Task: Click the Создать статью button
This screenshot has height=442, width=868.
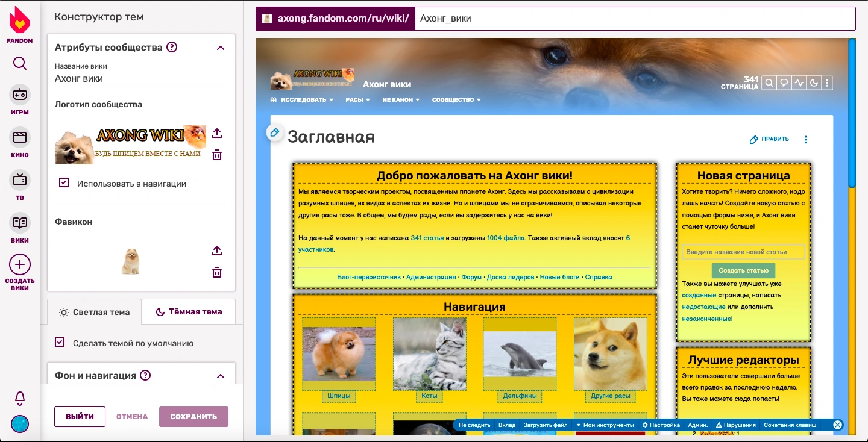Action: coord(743,271)
